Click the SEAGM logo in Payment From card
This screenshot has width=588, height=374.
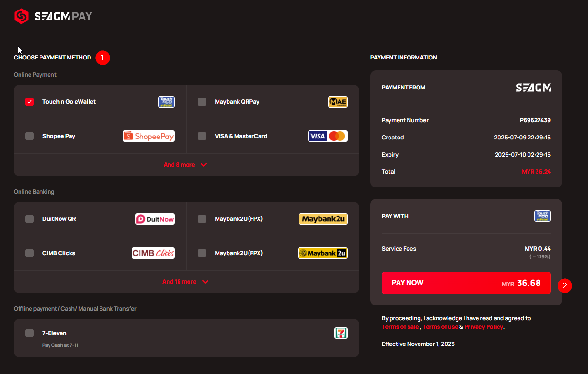coord(533,88)
